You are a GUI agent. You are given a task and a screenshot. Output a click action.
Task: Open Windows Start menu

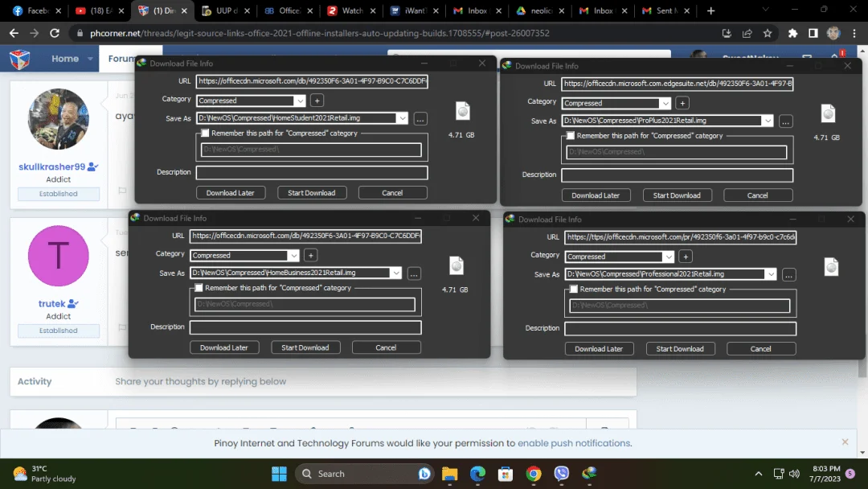point(279,474)
